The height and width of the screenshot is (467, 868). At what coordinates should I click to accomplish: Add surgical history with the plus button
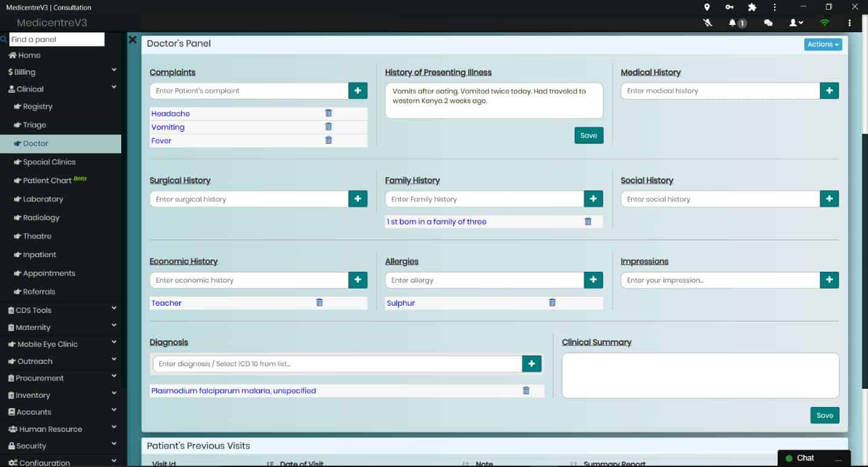pos(358,199)
